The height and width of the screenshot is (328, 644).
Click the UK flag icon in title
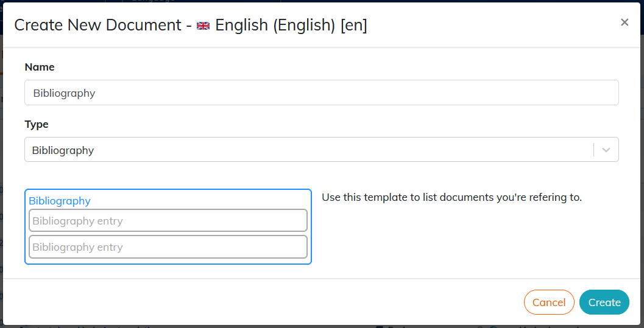[203, 26]
